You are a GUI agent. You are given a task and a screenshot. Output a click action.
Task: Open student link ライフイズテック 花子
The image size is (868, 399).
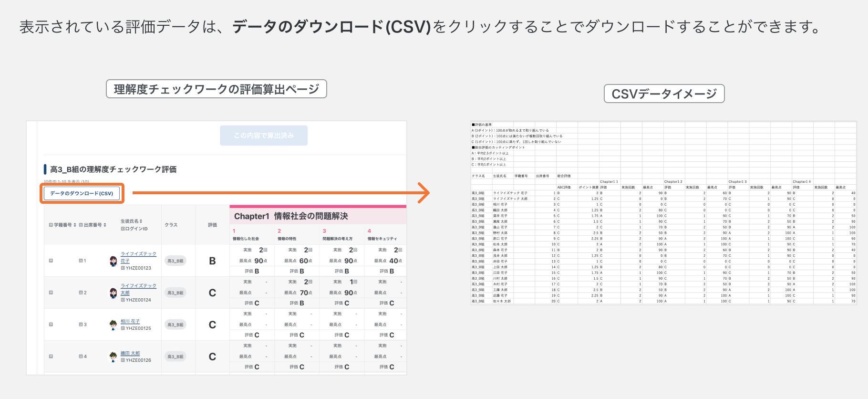(138, 257)
